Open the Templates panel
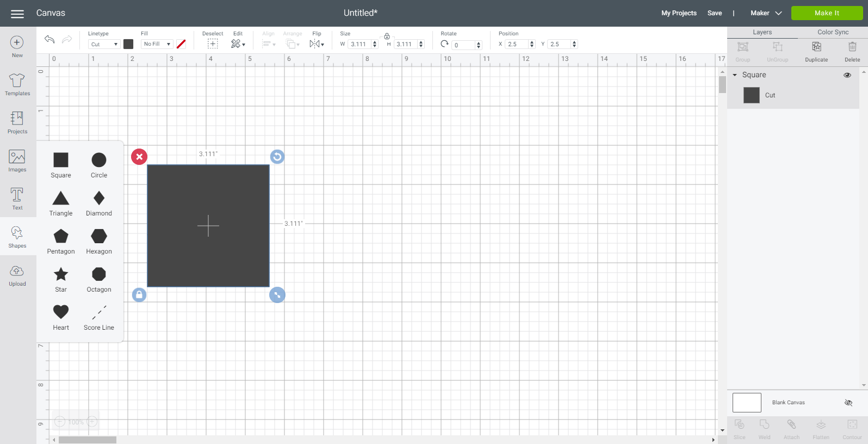 click(x=17, y=85)
